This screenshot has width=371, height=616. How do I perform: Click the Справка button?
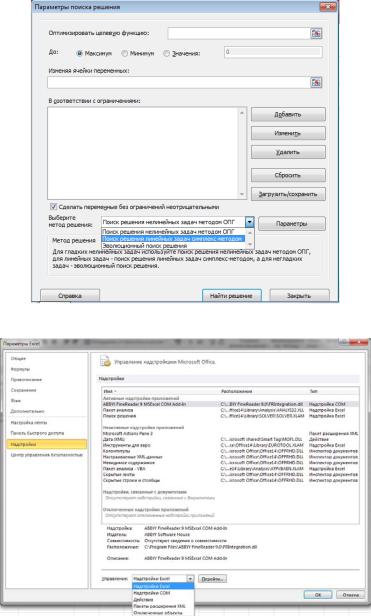click(x=70, y=296)
